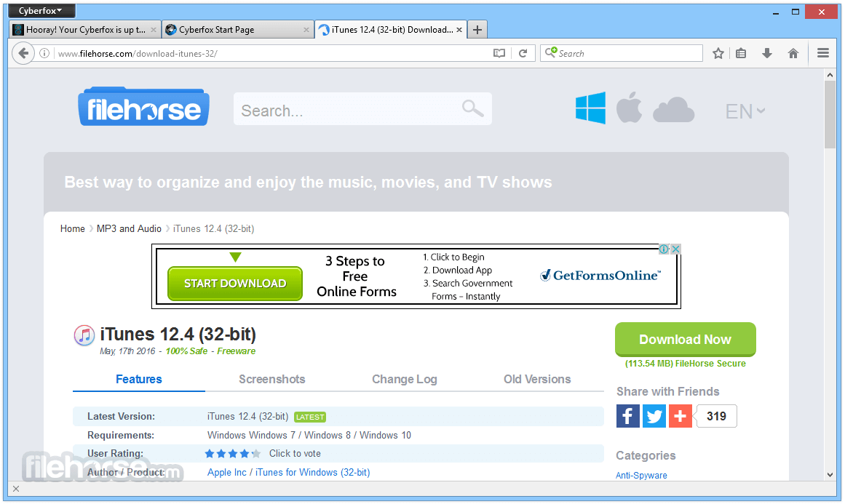Image resolution: width=845 pixels, height=504 pixels.
Task: Click the iTunes app icon
Action: coord(84,335)
